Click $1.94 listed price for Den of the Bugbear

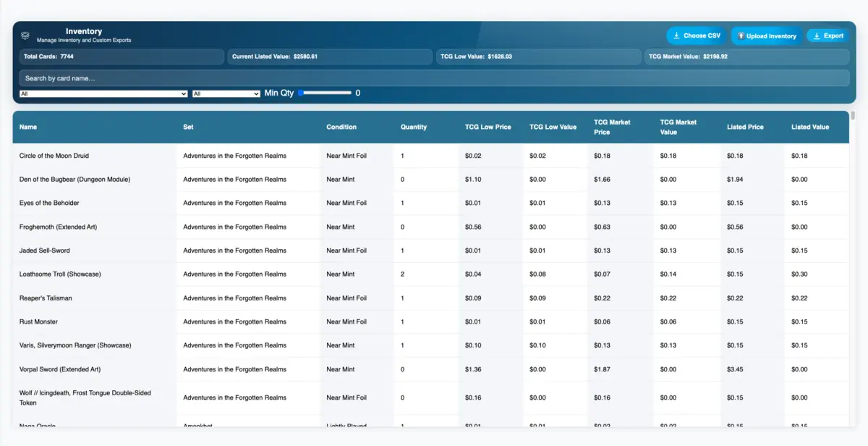[x=736, y=179]
